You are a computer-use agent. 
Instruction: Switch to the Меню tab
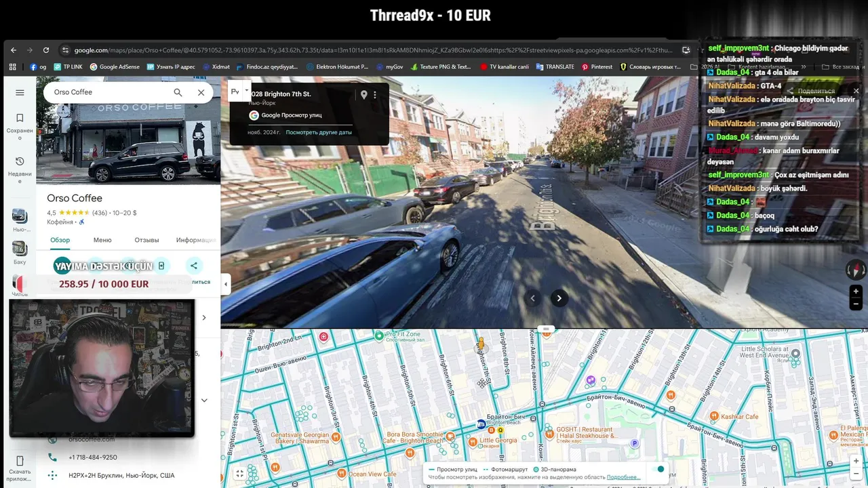(x=102, y=240)
